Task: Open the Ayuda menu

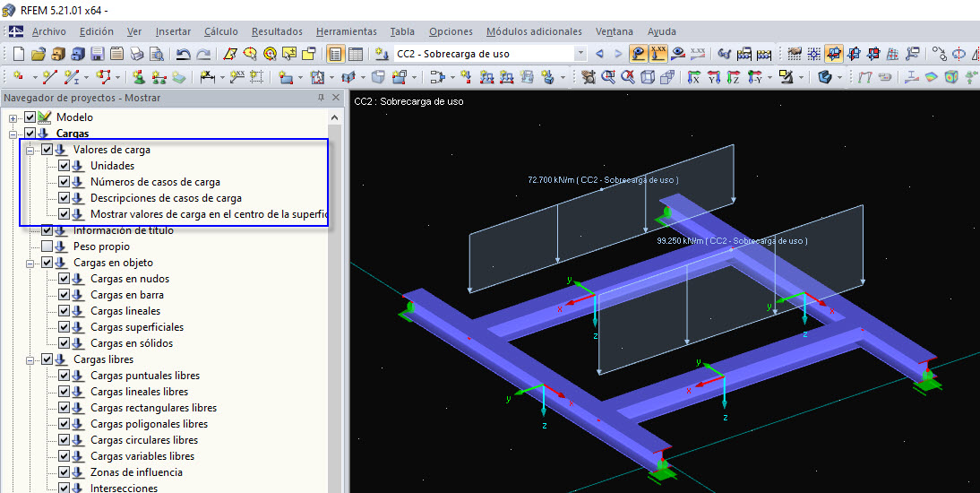Action: pyautogui.click(x=661, y=31)
